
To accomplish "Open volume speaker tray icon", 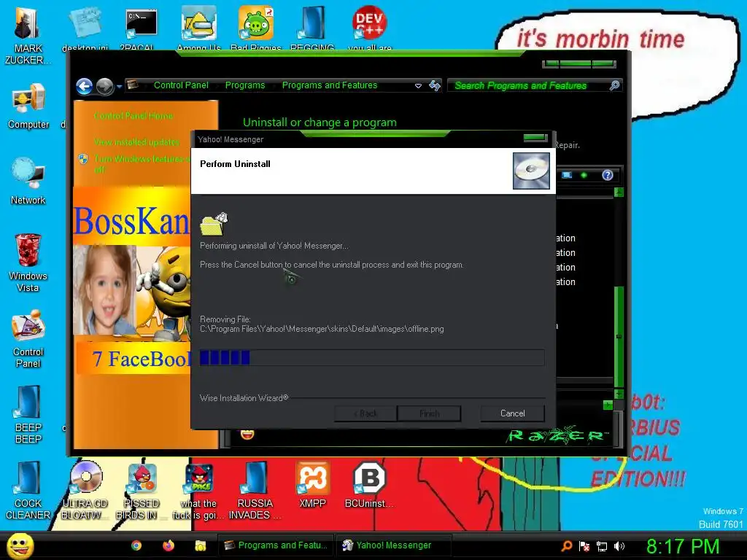I will 619,546.
